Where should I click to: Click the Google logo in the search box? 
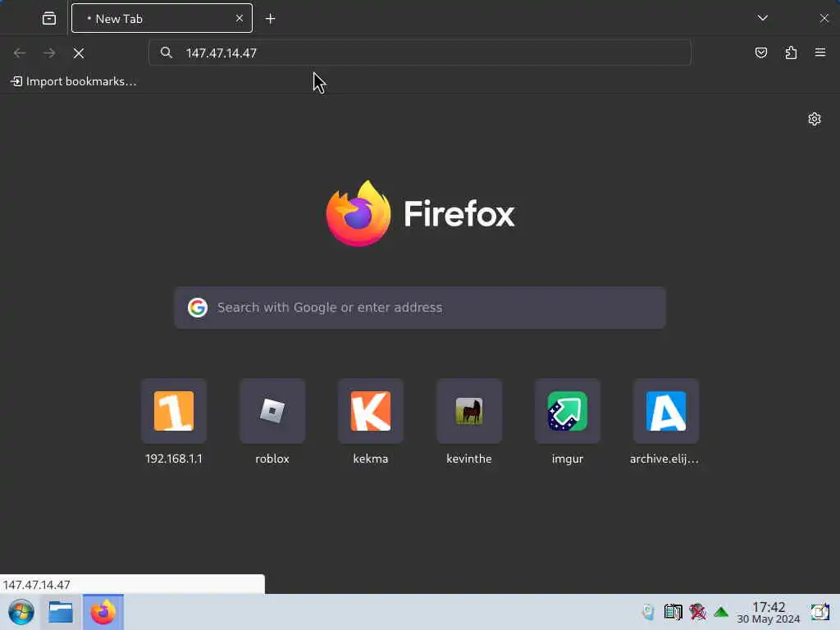pos(198,308)
